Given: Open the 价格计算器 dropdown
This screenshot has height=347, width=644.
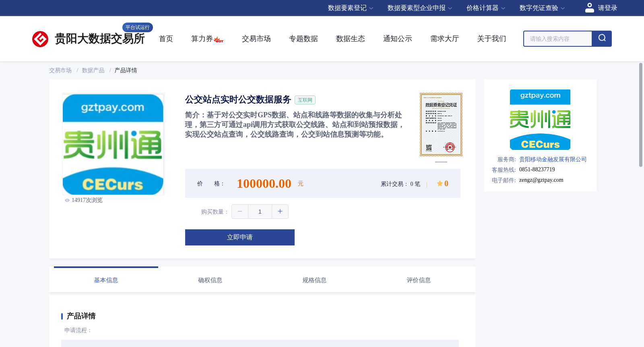Looking at the screenshot, I should [x=486, y=8].
